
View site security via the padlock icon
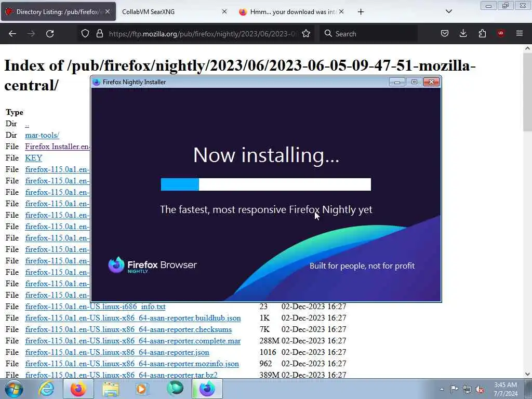[x=99, y=33]
